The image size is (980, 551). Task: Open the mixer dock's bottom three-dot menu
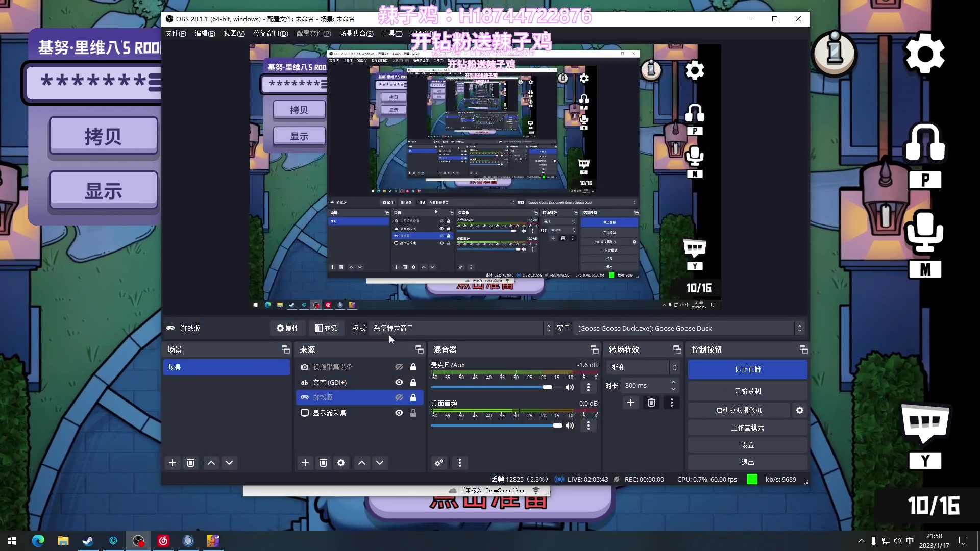(x=460, y=463)
